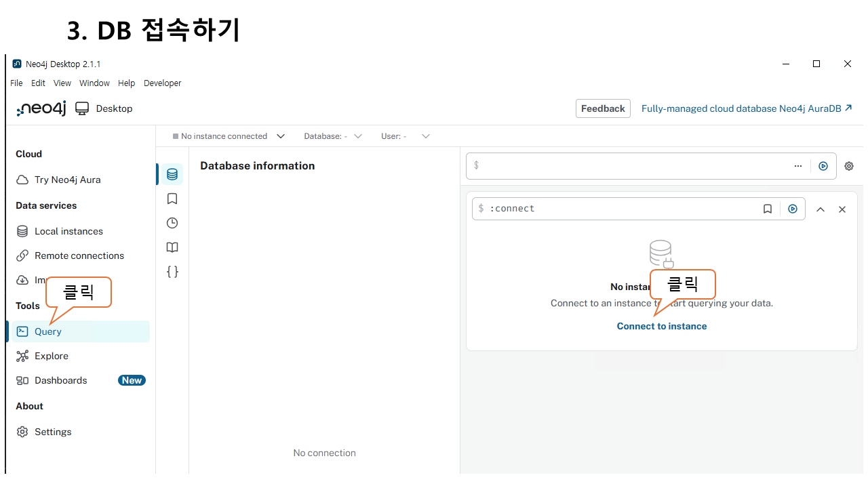Open the Developer menu

pos(162,83)
